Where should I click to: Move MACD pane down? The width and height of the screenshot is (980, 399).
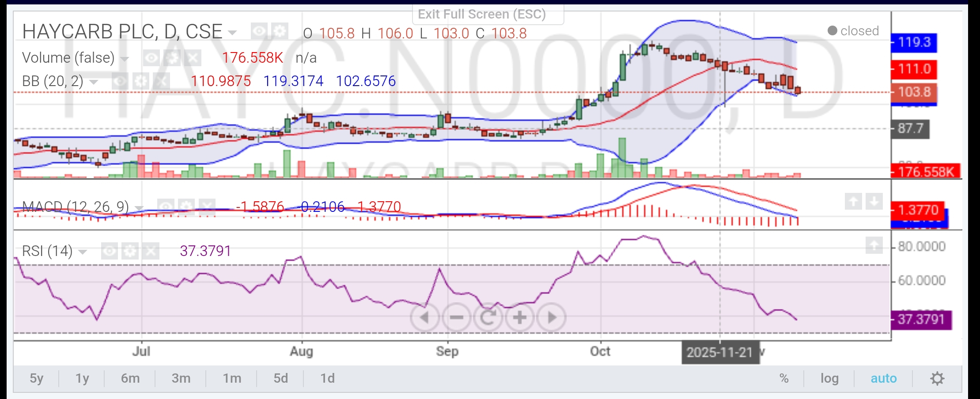pos(874,202)
